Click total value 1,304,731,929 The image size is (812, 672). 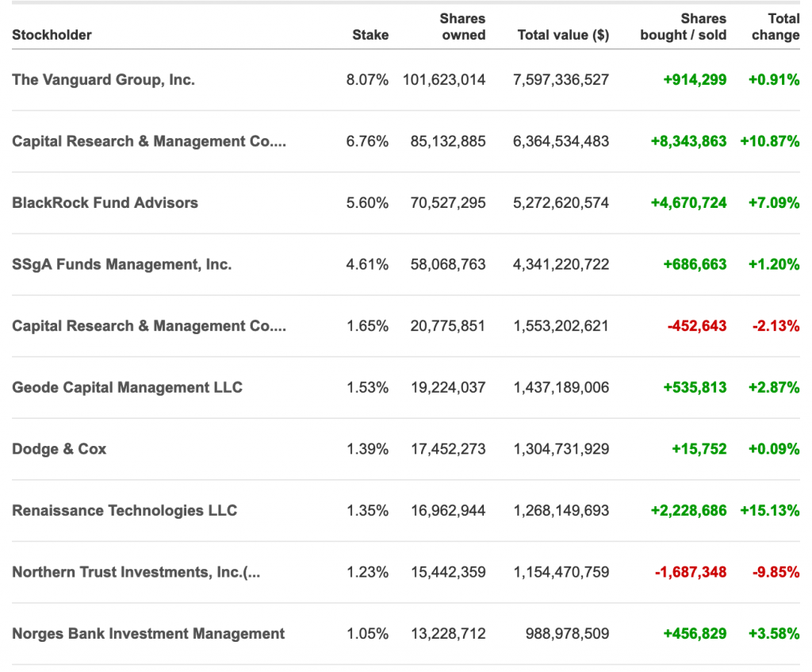tap(561, 449)
